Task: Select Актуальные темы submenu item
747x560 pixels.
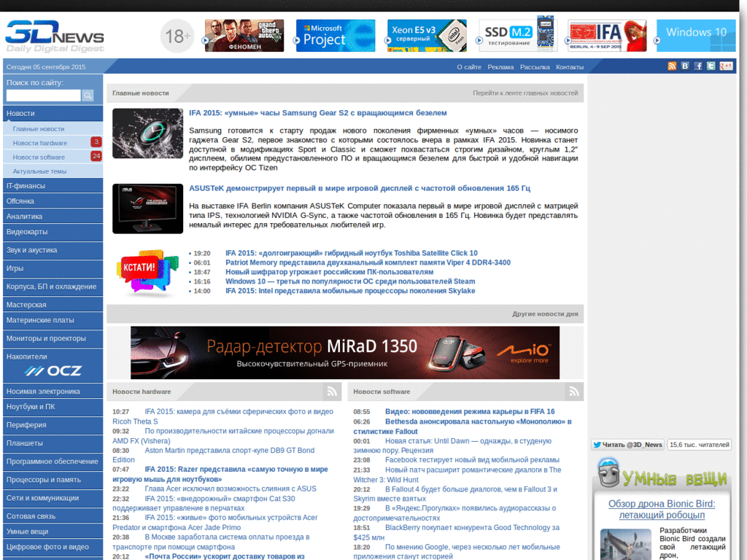Action: coord(53,171)
